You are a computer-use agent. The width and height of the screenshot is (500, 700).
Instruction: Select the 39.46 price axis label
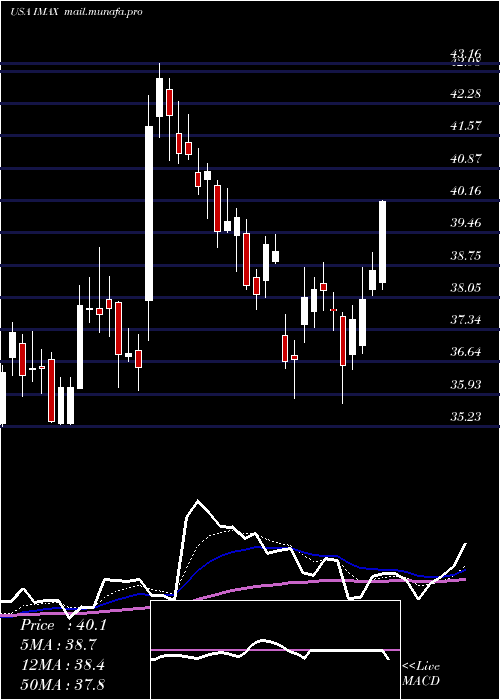(x=466, y=222)
